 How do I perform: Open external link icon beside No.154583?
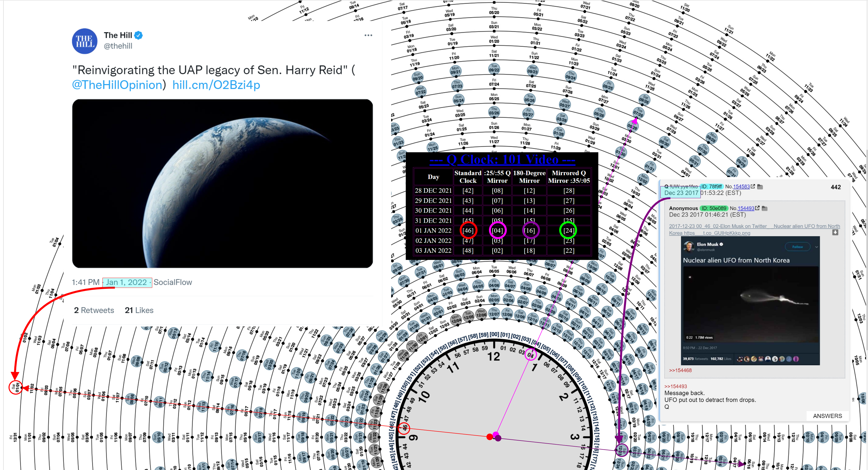tap(753, 186)
